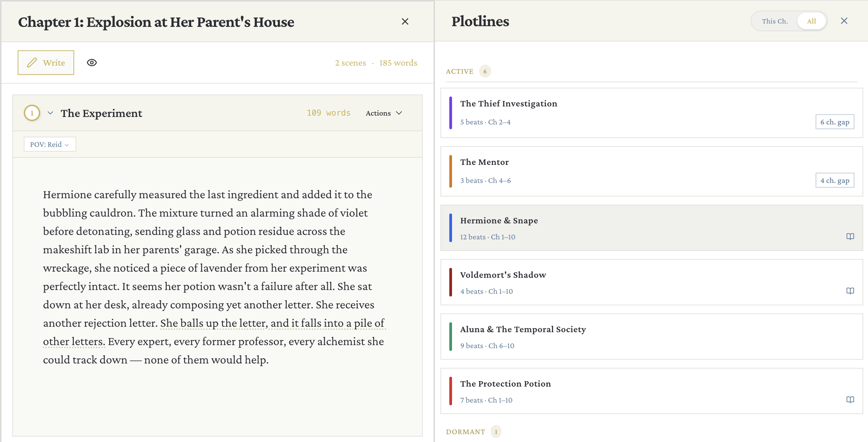
Task: Open beats view for The Protection Potion
Action: (x=851, y=400)
